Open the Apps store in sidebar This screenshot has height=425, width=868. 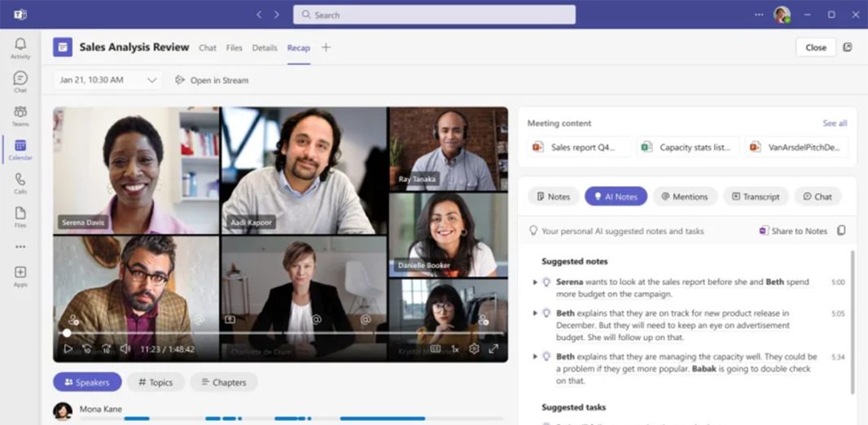point(20,277)
